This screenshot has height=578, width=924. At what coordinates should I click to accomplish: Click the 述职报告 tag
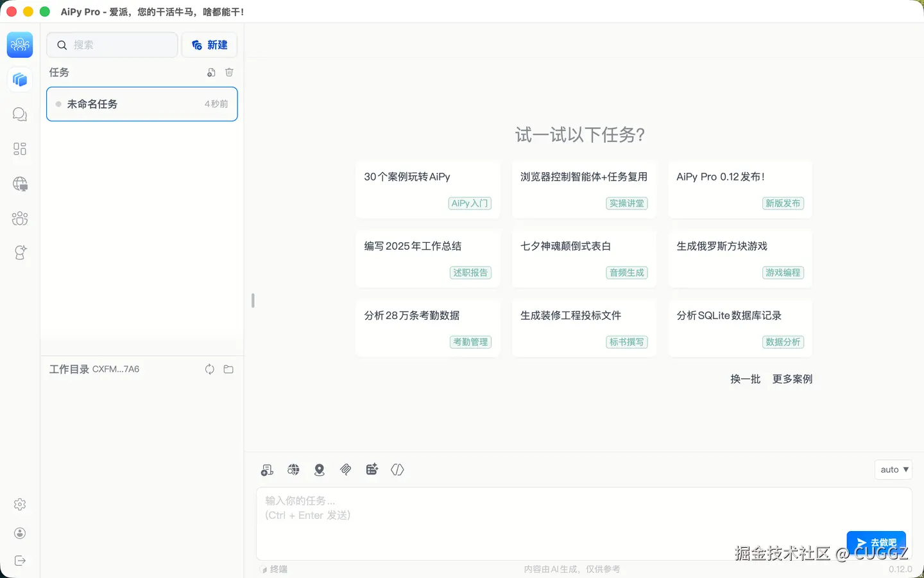click(470, 273)
